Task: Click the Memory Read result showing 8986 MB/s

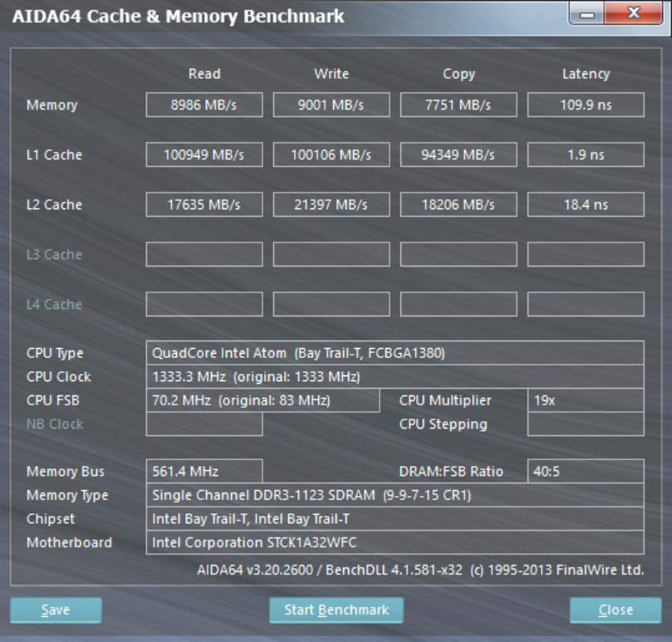Action: coord(204,105)
